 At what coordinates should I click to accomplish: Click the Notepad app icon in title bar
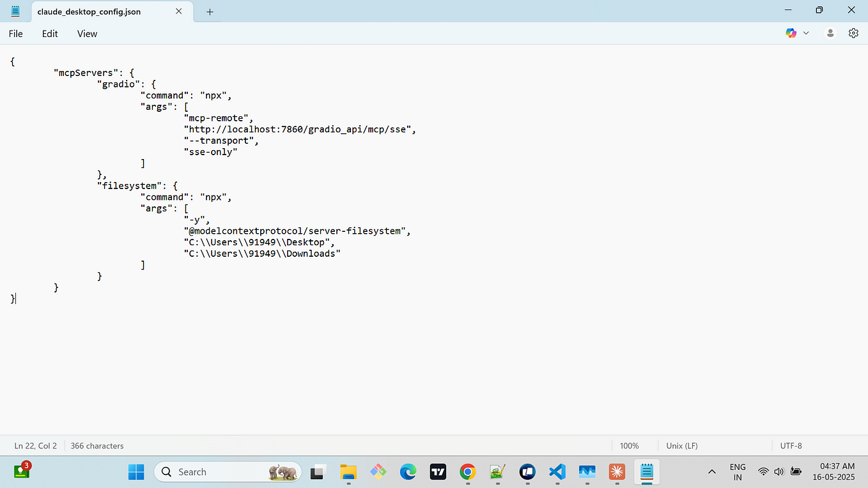15,11
